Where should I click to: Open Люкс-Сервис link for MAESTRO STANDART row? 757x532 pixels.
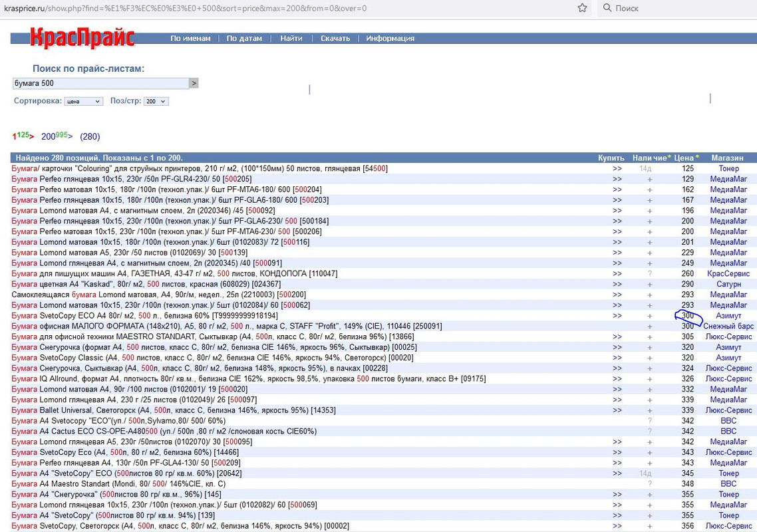(728, 336)
